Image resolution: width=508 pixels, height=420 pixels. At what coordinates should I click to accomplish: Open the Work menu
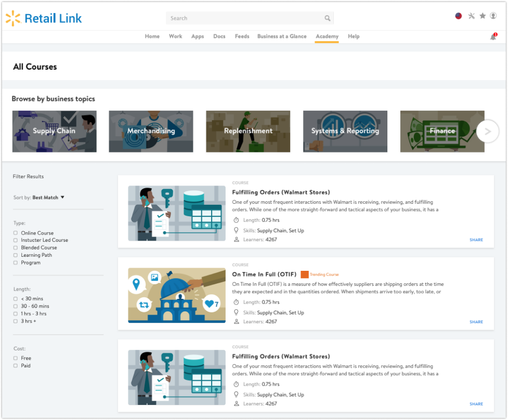coord(175,36)
